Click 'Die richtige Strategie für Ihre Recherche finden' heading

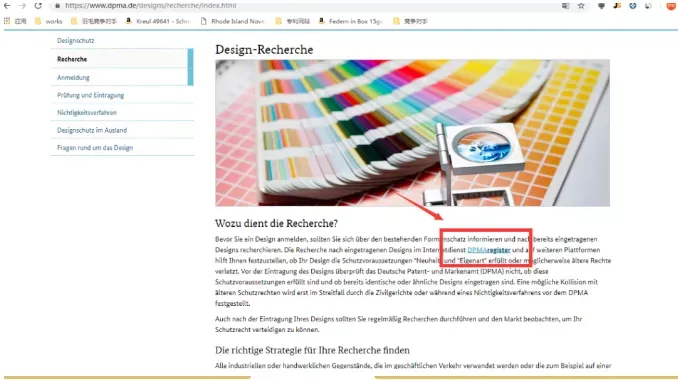click(312, 350)
